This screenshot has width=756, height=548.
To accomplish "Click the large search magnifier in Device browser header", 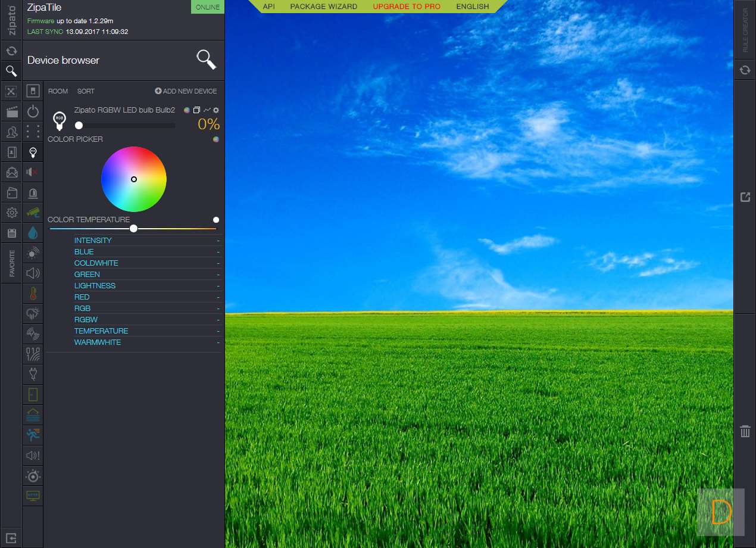I will pyautogui.click(x=206, y=60).
